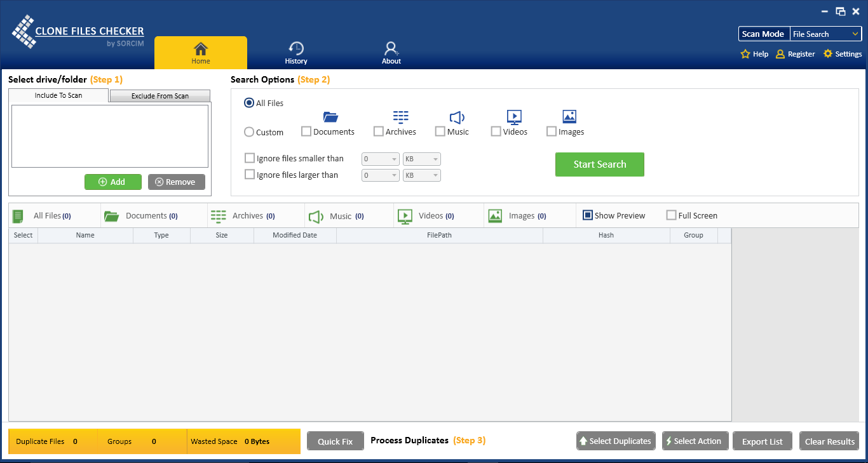The image size is (868, 463).
Task: Click the green Documents folder results icon
Action: (x=112, y=216)
